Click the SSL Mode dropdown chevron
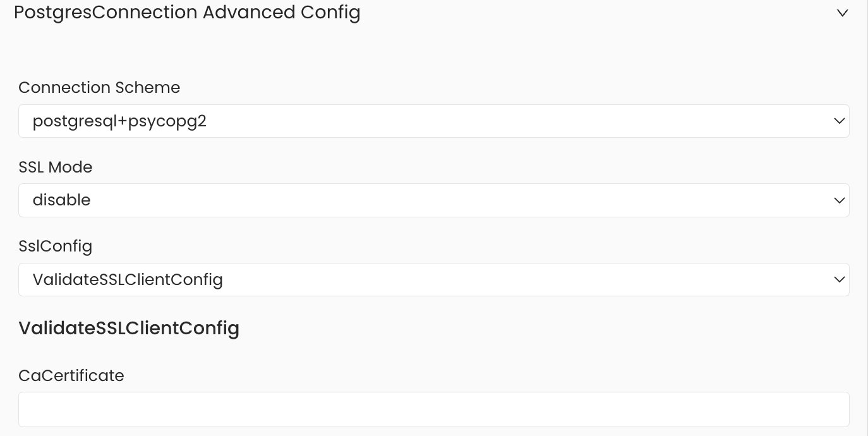This screenshot has height=436, width=868. tap(840, 200)
